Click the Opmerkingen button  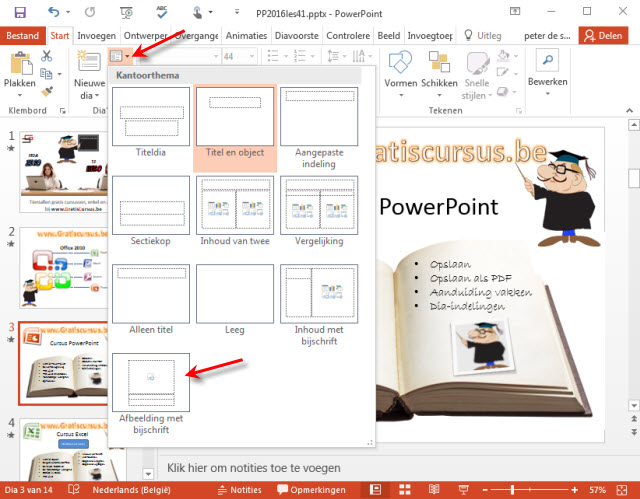point(311,490)
